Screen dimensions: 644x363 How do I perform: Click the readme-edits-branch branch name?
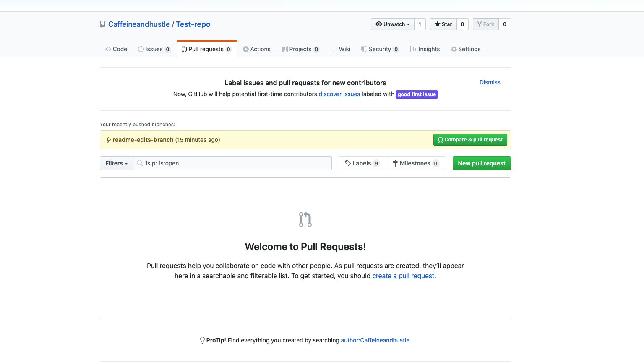(x=143, y=140)
